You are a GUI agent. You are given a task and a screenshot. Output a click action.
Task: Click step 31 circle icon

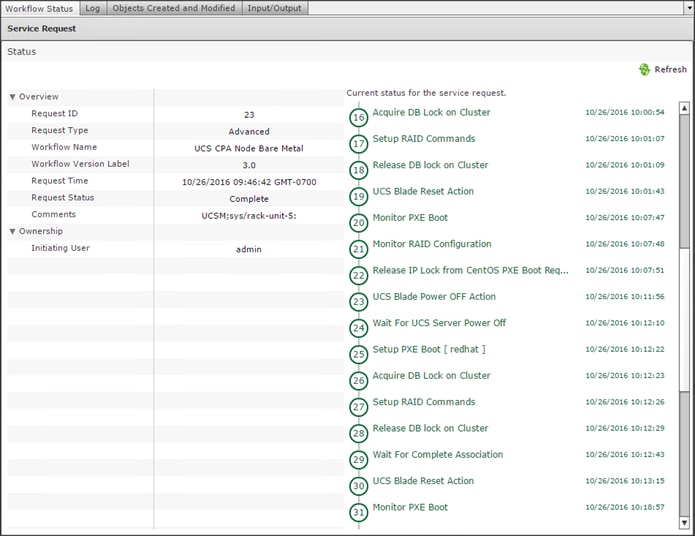pos(359,513)
